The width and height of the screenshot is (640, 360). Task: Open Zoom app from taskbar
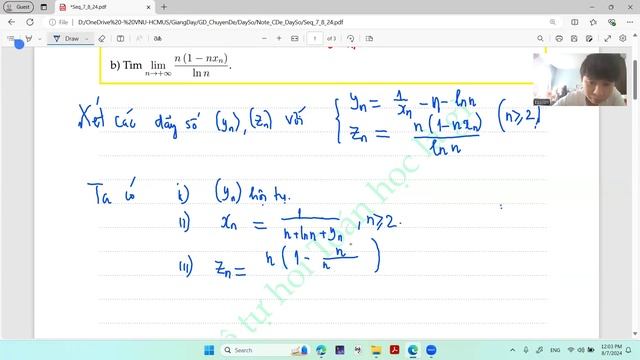tap(431, 350)
